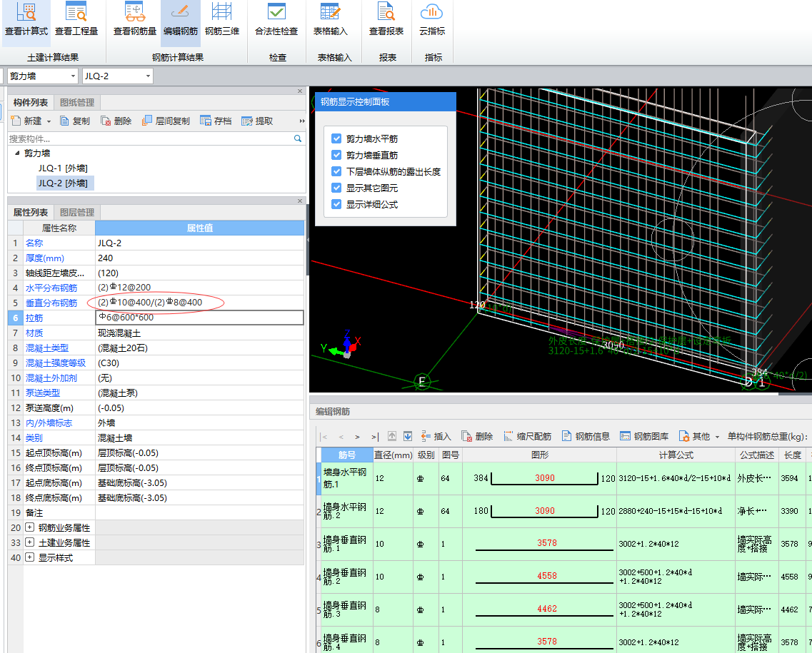812x653 pixels.
Task: Click 层间复制 button
Action: [166, 121]
